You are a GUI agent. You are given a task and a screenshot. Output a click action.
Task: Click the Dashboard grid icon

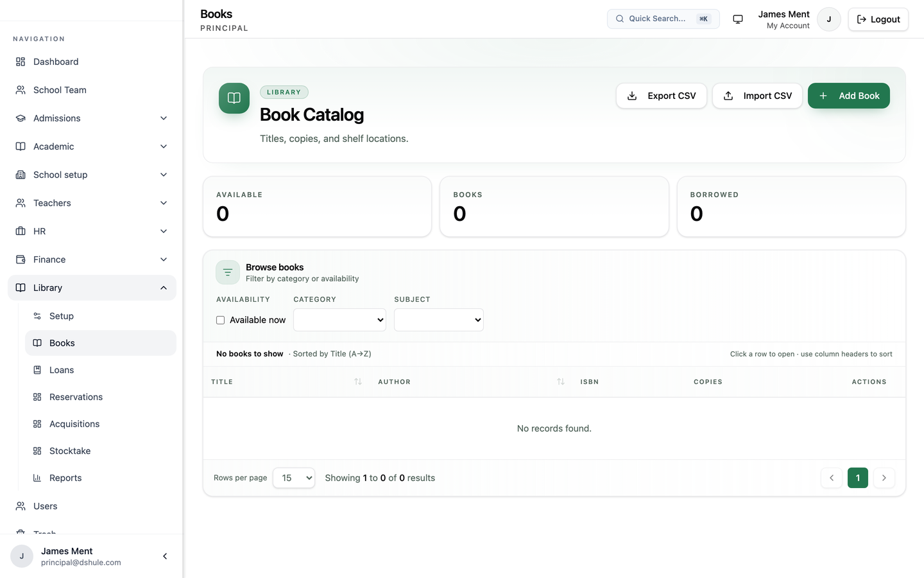[21, 62]
